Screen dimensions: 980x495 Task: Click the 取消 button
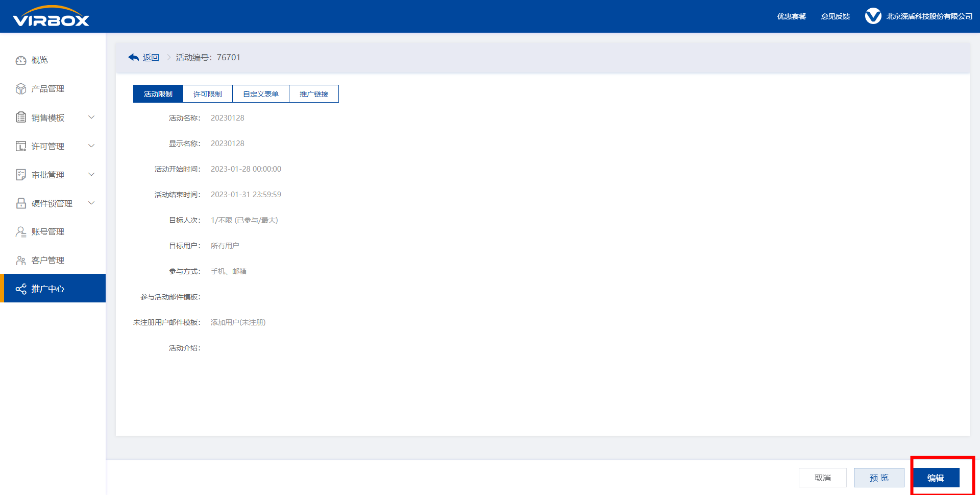click(823, 478)
